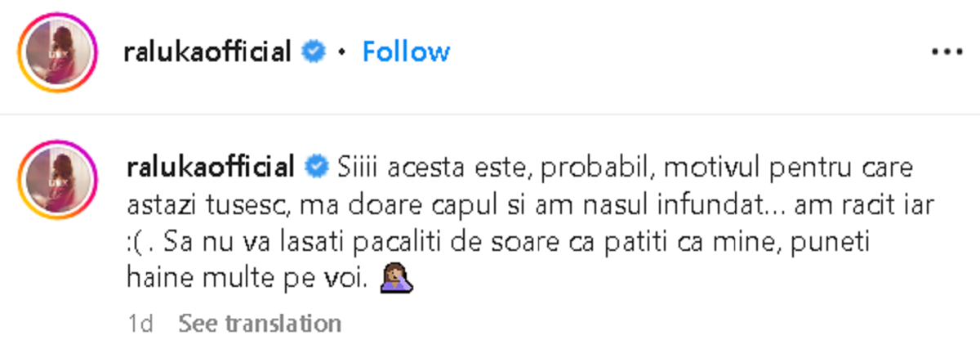Click the verified badge beside header username

[x=313, y=52]
